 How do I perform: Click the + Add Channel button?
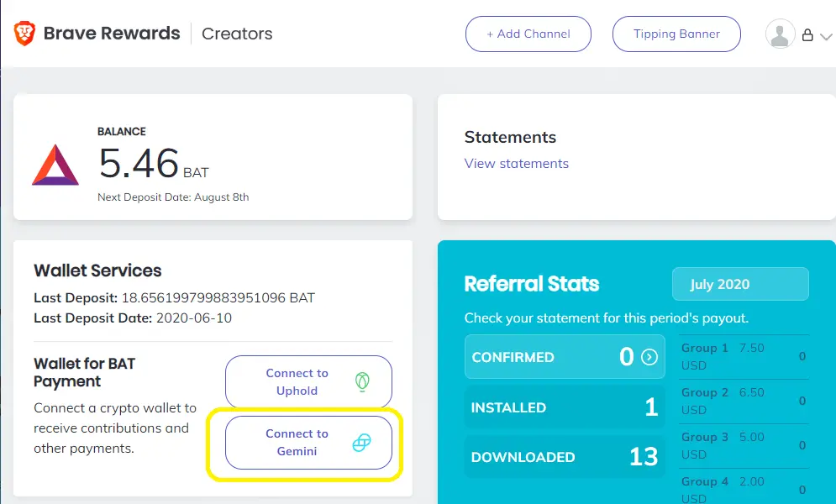[528, 34]
